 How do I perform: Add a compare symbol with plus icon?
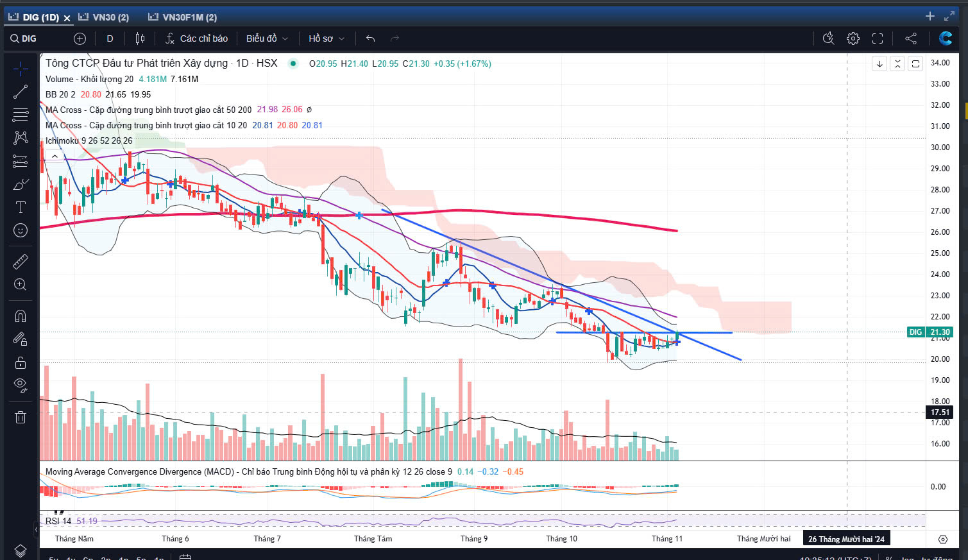[x=80, y=38]
